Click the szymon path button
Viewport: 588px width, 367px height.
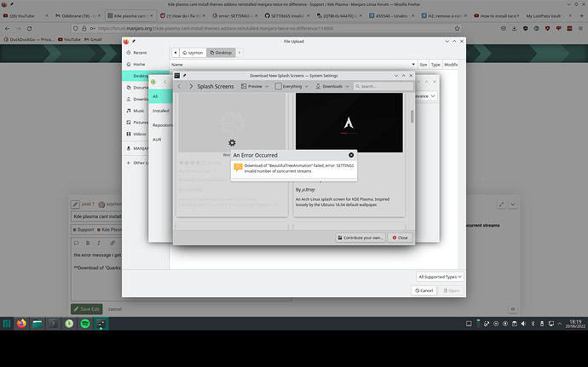tap(193, 53)
